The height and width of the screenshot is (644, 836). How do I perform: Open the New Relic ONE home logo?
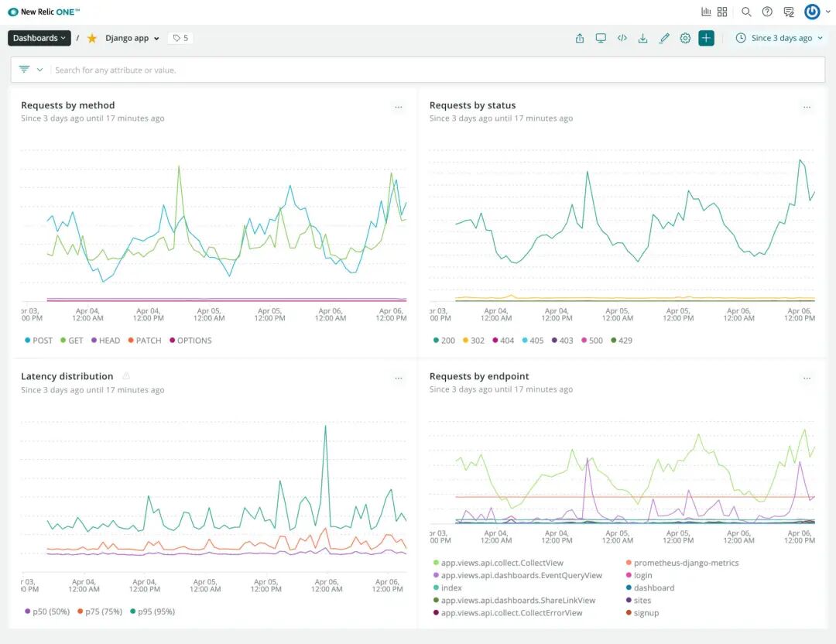point(43,12)
